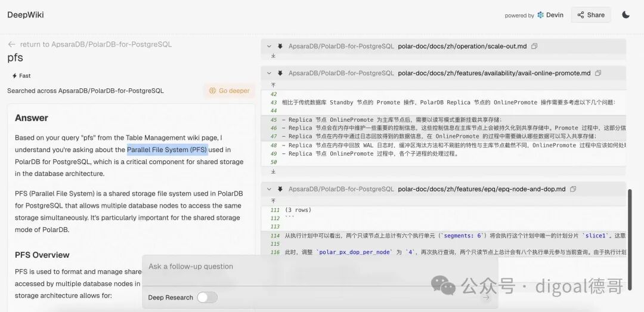Click the repo icon beside scale-out.md
Image resolution: width=644 pixels, height=312 pixels.
pyautogui.click(x=280, y=47)
